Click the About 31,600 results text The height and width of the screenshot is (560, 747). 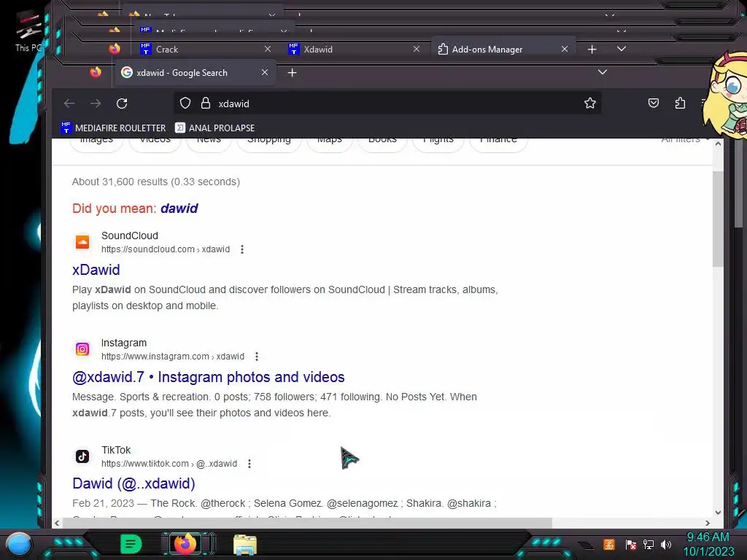[x=156, y=182]
